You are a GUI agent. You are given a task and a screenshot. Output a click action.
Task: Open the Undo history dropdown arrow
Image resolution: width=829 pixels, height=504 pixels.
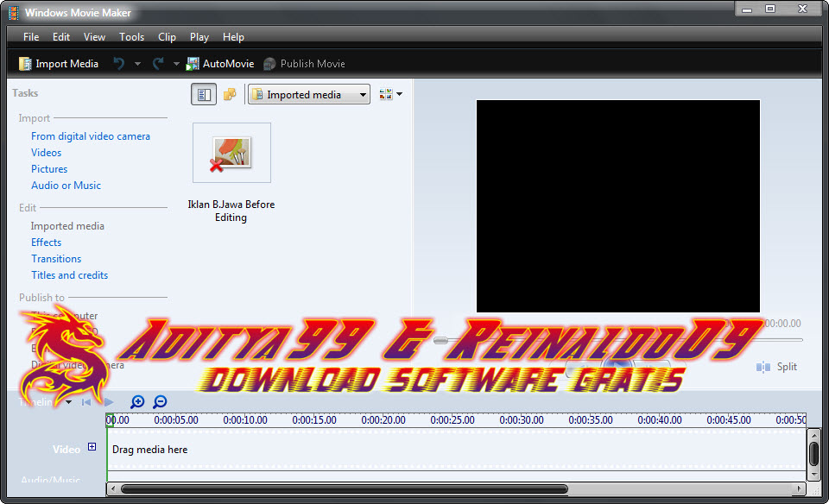[x=137, y=64]
